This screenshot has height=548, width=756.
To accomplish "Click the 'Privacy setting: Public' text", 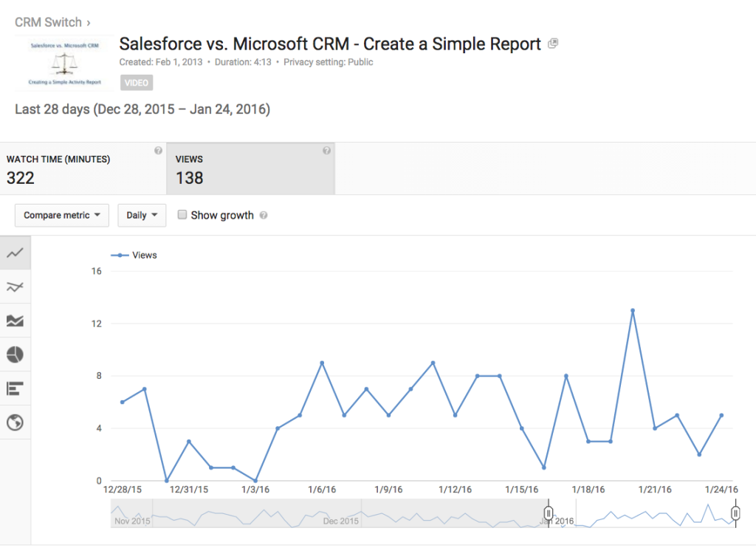I will 329,62.
